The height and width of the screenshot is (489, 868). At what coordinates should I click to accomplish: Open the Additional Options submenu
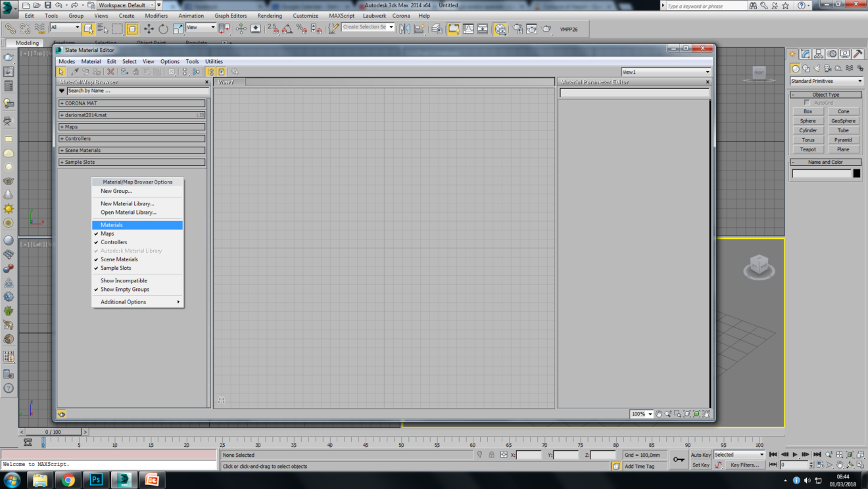[x=137, y=302]
